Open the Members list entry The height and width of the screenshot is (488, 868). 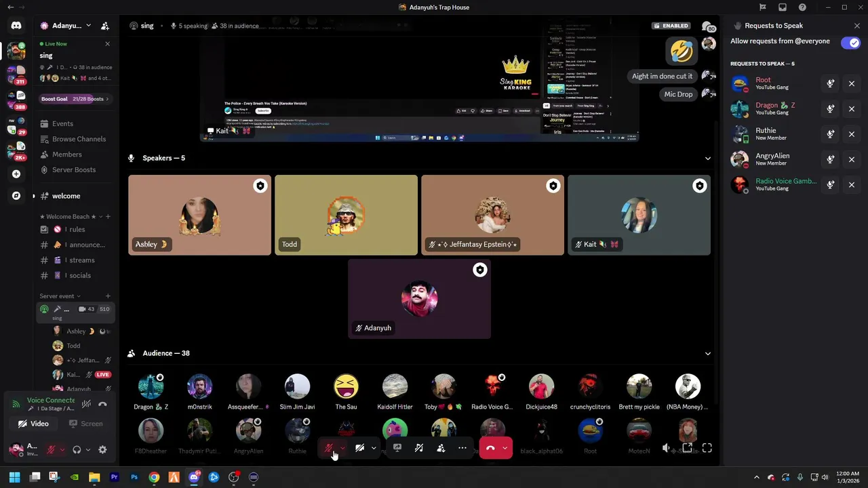pyautogui.click(x=75, y=155)
